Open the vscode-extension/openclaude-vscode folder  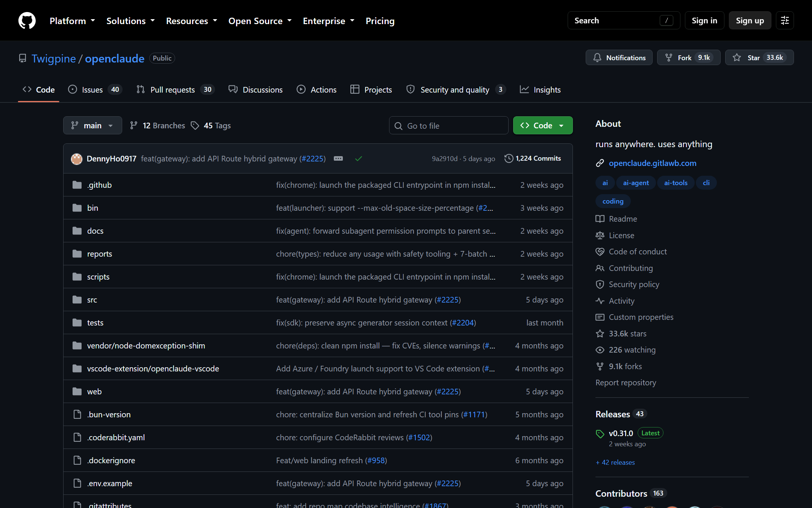(x=153, y=368)
